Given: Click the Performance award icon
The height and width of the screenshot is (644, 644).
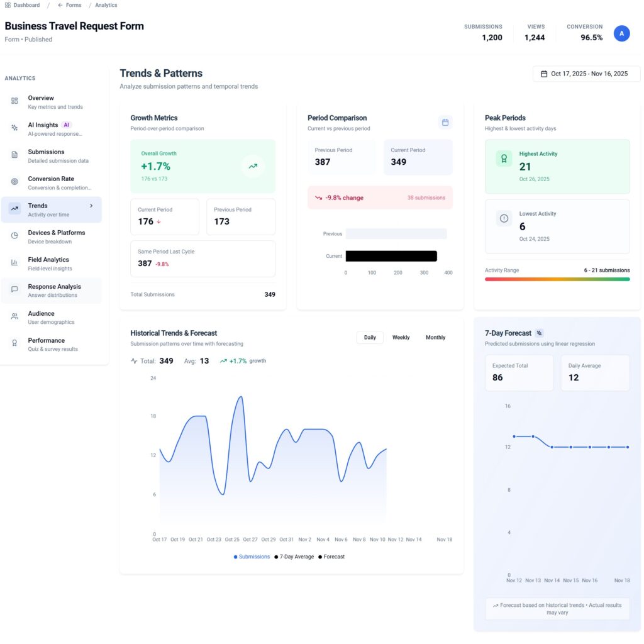Looking at the screenshot, I should 14,343.
